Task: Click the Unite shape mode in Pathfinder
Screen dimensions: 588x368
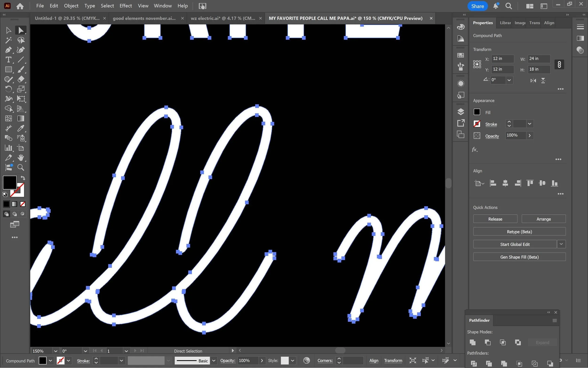Action: pos(473,342)
